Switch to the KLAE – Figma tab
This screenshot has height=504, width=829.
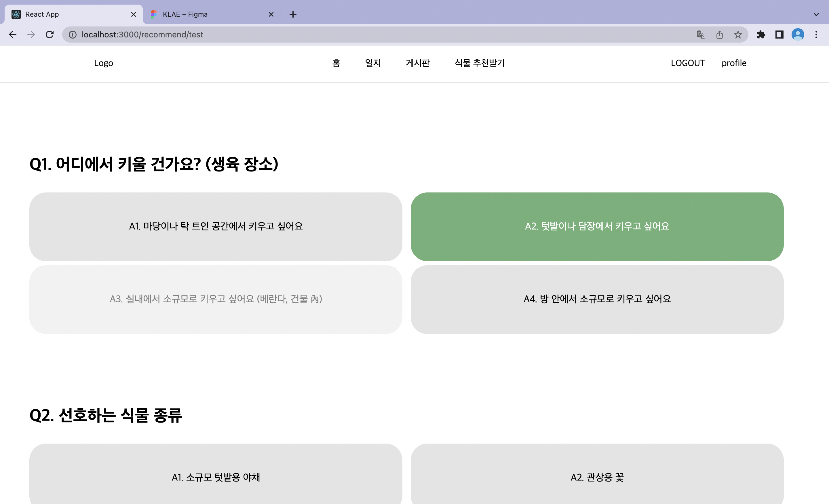[x=212, y=14]
